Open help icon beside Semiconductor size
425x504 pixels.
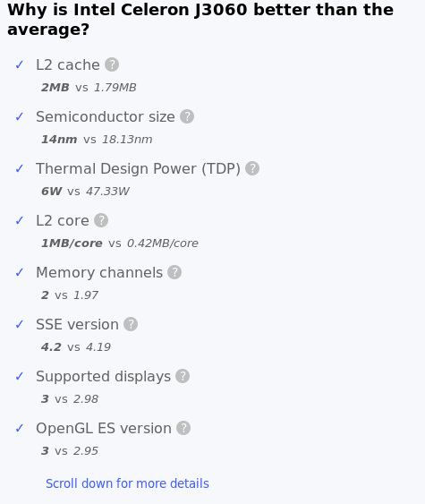coord(187,116)
